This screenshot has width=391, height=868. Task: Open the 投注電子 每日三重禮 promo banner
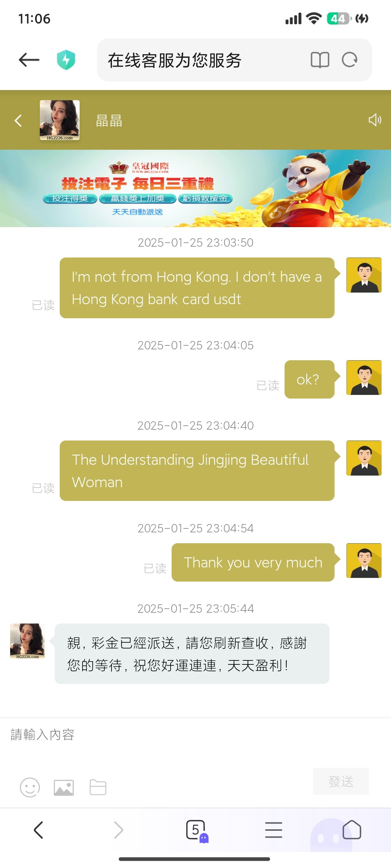195,188
